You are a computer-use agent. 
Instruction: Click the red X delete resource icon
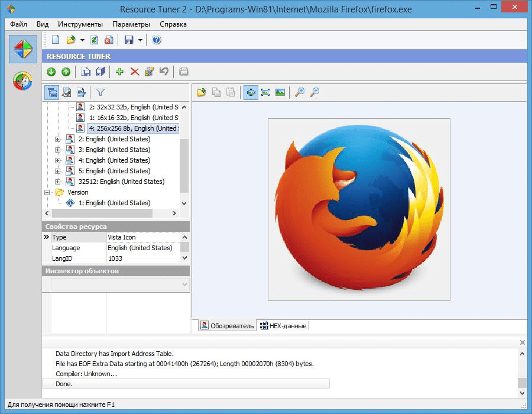[134, 72]
